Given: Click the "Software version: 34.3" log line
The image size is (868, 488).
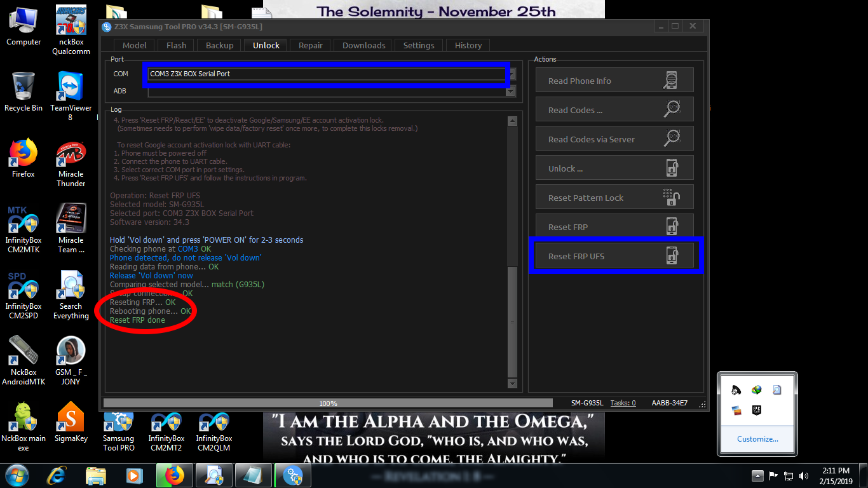Looking at the screenshot, I should tap(149, 222).
